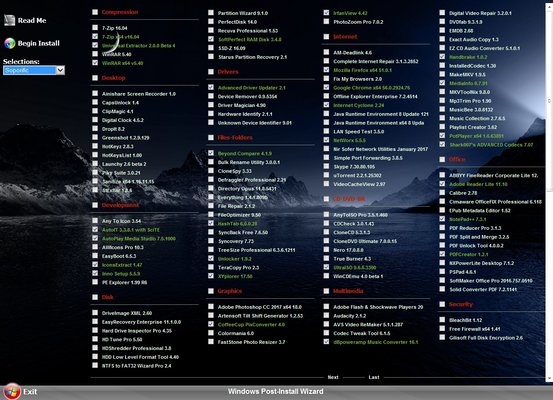Image resolution: width=553 pixels, height=400 pixels.
Task: Click the Read Me document icon
Action: (x=10, y=20)
